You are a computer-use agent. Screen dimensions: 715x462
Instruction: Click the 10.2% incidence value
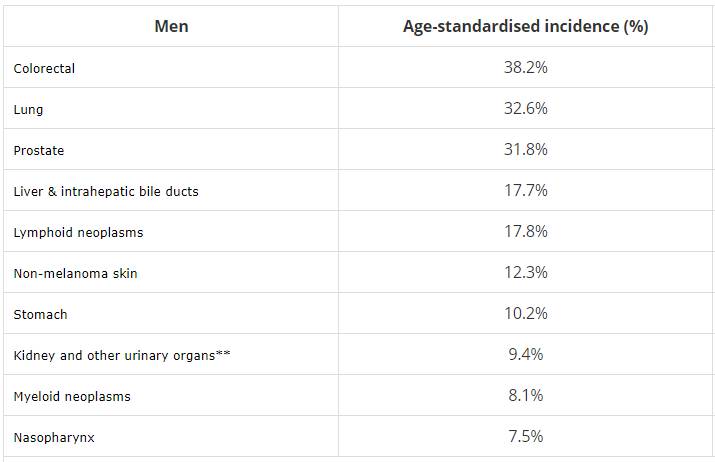pyautogui.click(x=525, y=314)
